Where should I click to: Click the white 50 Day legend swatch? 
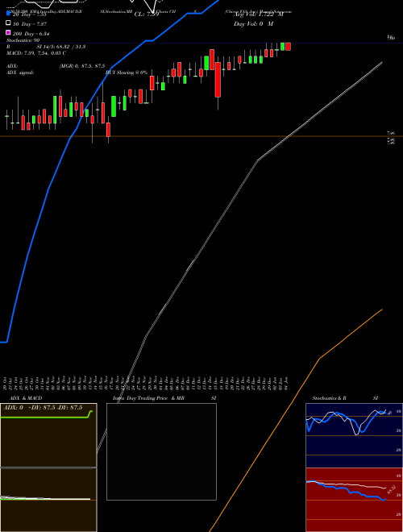(8, 23)
